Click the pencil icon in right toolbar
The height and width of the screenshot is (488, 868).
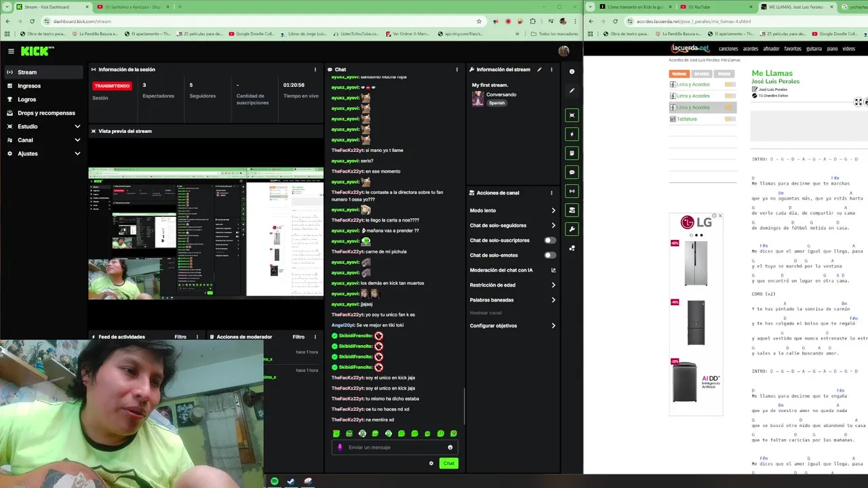pos(572,90)
